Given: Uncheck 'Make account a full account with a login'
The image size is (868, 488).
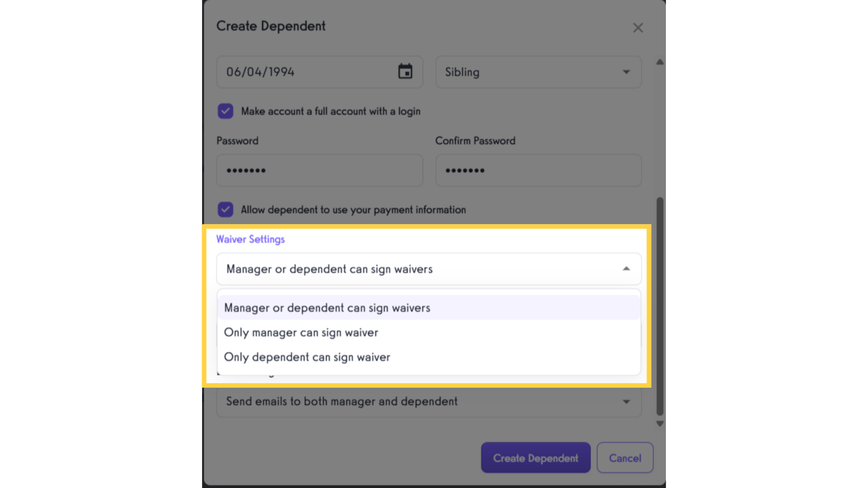Looking at the screenshot, I should coord(226,111).
